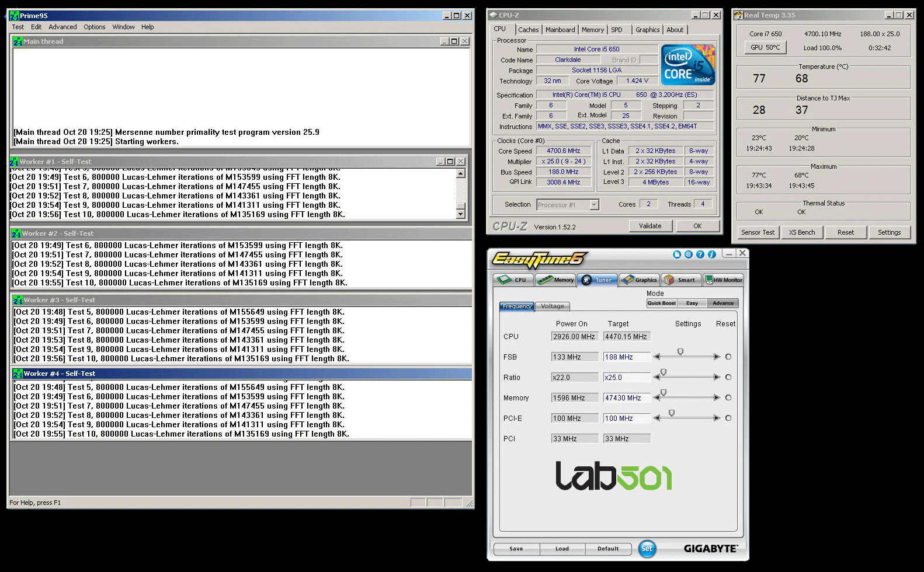Switch mode to Quick Boost

point(662,303)
